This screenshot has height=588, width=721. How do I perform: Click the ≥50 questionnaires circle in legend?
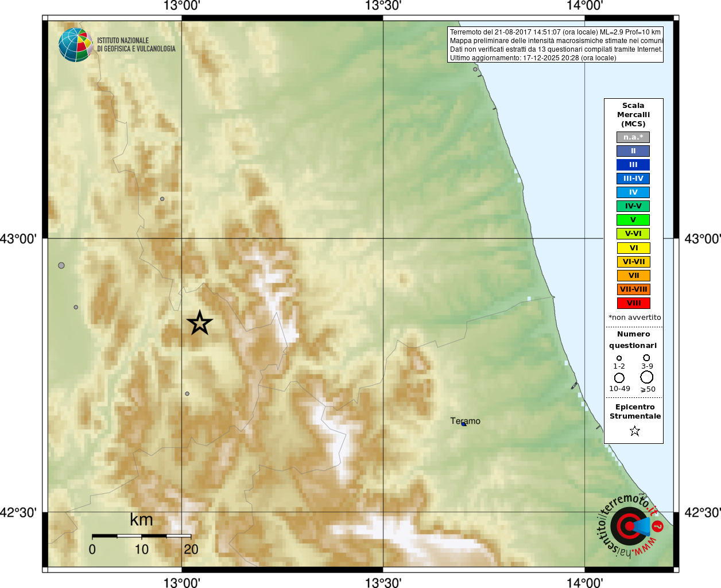647,377
